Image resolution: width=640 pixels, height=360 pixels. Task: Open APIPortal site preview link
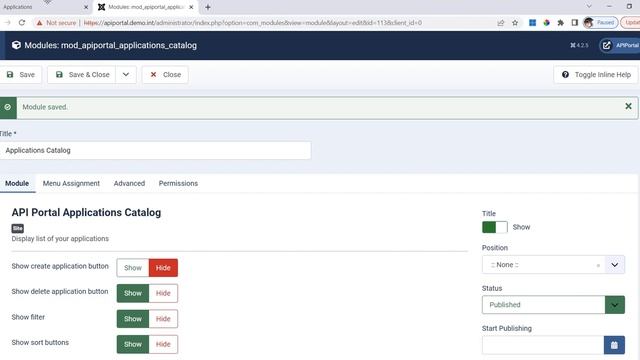click(620, 45)
